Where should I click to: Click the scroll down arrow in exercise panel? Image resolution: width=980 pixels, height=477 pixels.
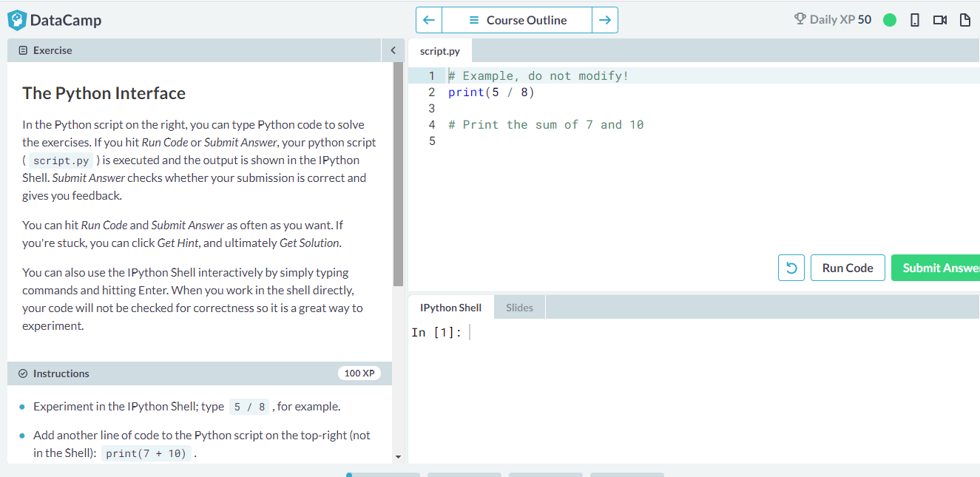(x=398, y=457)
